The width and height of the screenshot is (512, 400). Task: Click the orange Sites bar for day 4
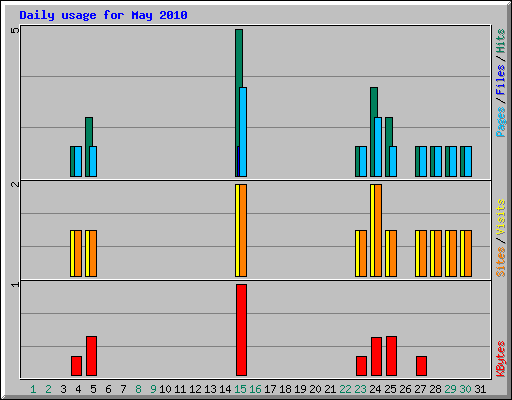[78, 253]
